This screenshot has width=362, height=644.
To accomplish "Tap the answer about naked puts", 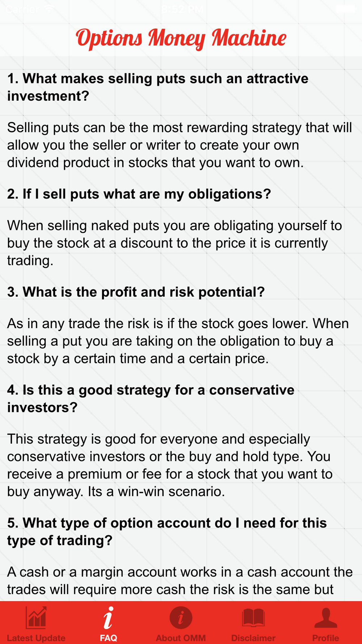I will click(x=174, y=243).
